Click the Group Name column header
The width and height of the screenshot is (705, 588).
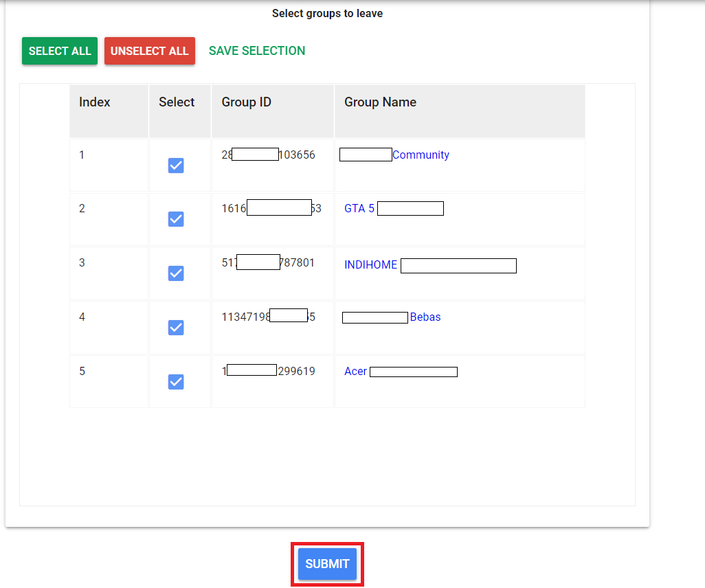click(x=380, y=102)
